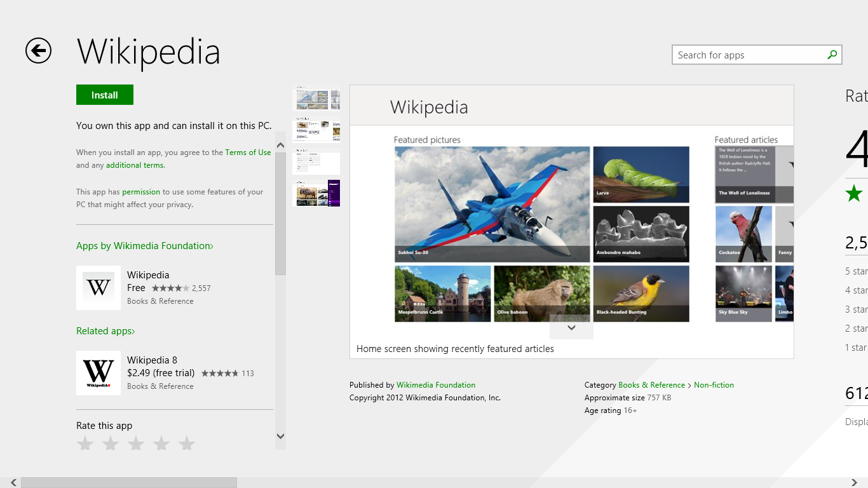This screenshot has height=488, width=868.
Task: Click the green star in Ratings section
Action: (854, 193)
